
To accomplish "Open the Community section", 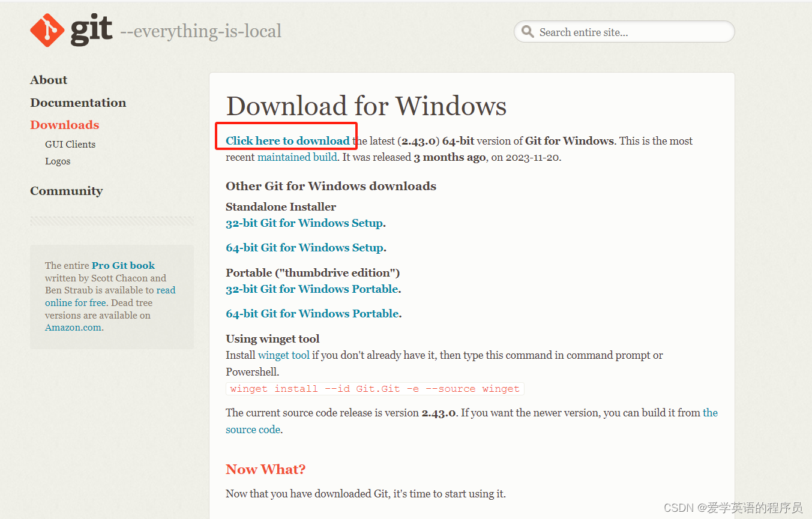I will [x=67, y=191].
